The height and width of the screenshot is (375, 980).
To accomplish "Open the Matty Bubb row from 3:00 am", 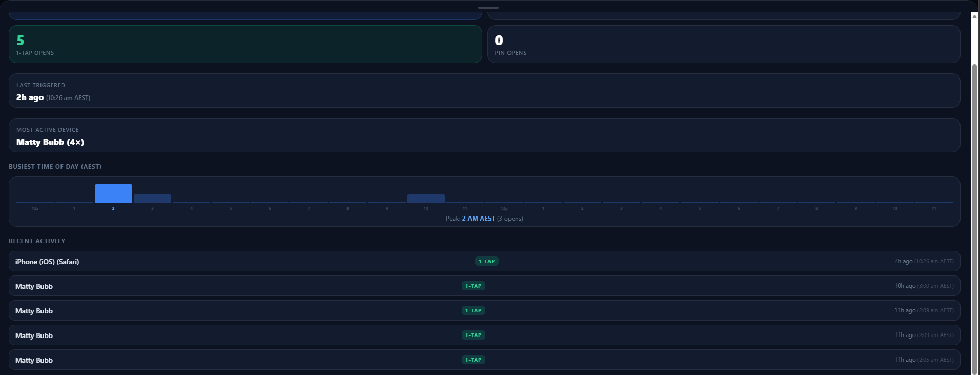I will pos(484,286).
